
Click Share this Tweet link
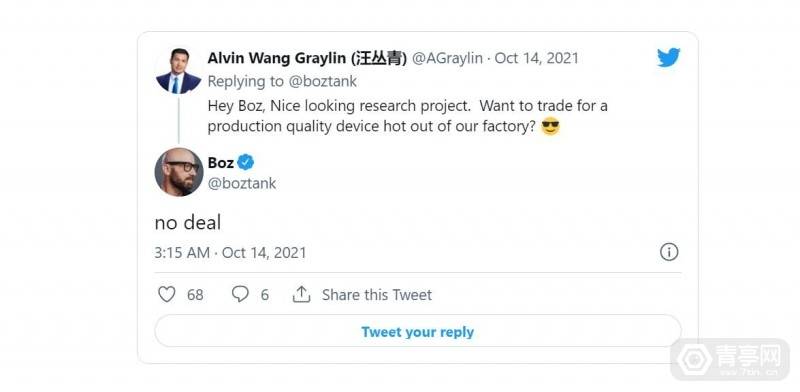(377, 295)
